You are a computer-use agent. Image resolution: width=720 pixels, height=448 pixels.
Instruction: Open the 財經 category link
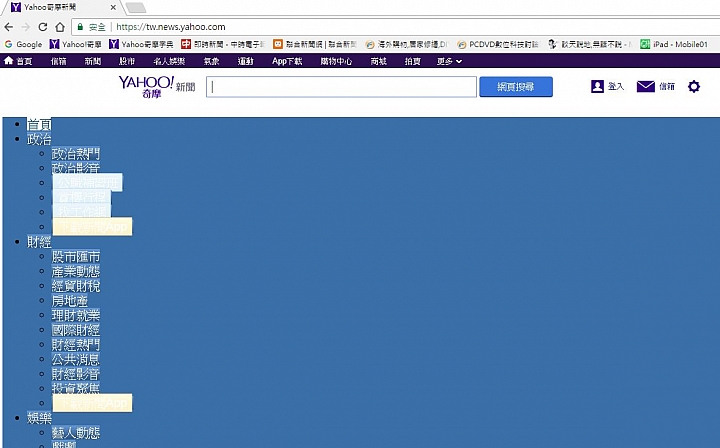click(x=39, y=242)
